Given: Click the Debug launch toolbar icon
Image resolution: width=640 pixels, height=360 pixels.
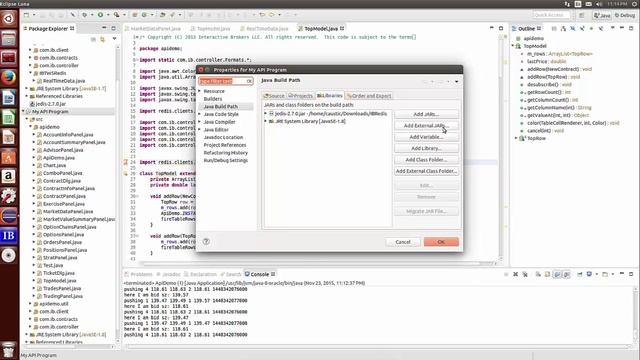Looking at the screenshot, I should pos(84,15).
